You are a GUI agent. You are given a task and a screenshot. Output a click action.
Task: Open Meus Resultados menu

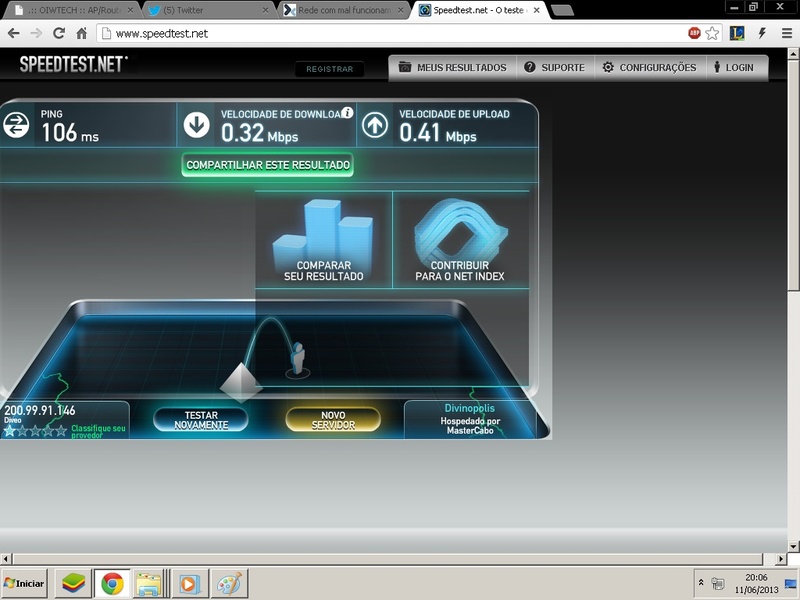(453, 67)
